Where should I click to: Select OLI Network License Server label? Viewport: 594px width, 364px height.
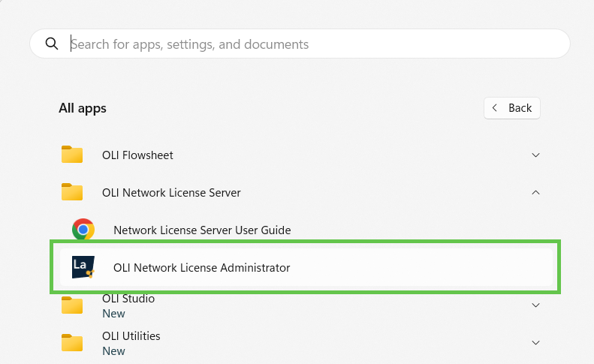(x=171, y=192)
